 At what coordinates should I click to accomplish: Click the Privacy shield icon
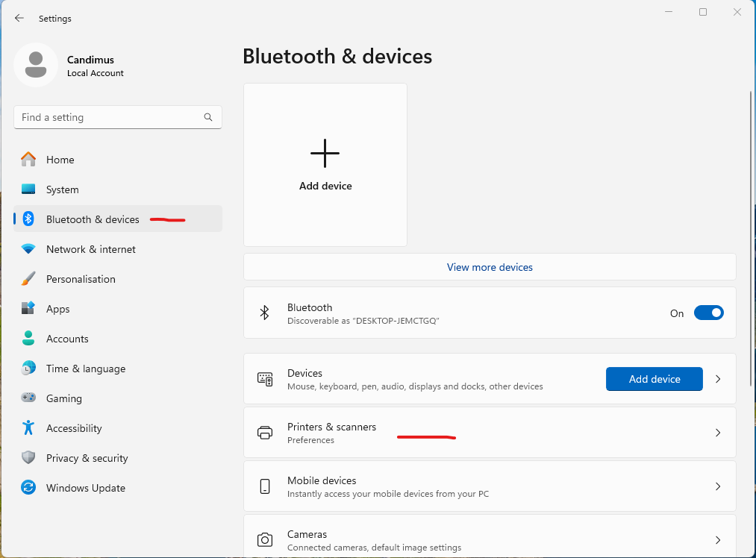coord(28,458)
